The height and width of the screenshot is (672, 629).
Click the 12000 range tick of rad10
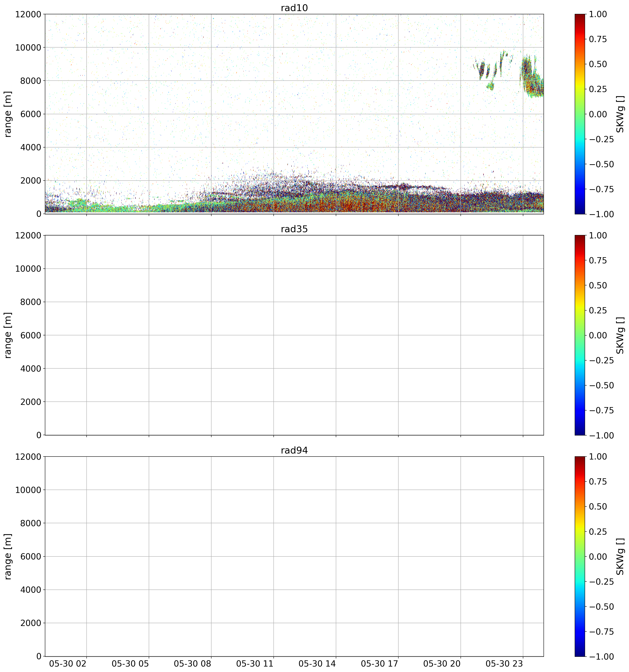pyautogui.click(x=28, y=14)
